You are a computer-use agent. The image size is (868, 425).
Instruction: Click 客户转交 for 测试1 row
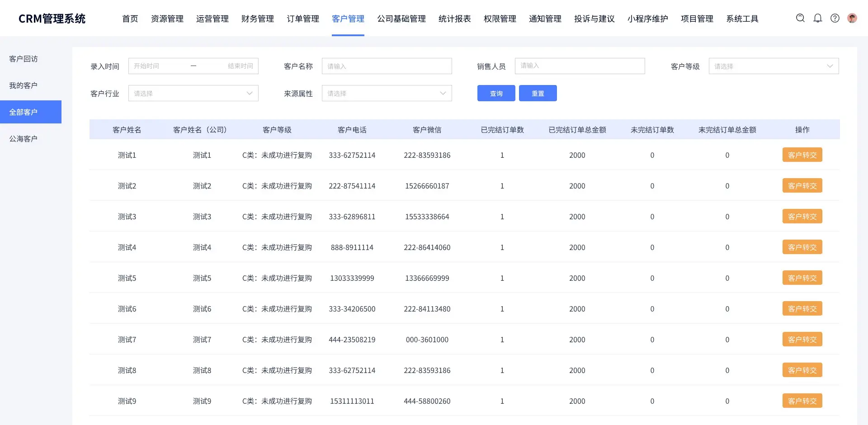(x=802, y=155)
